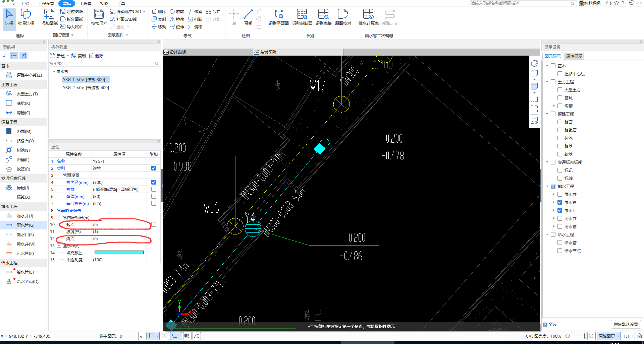Click the 起点 elevation value field

(119, 224)
